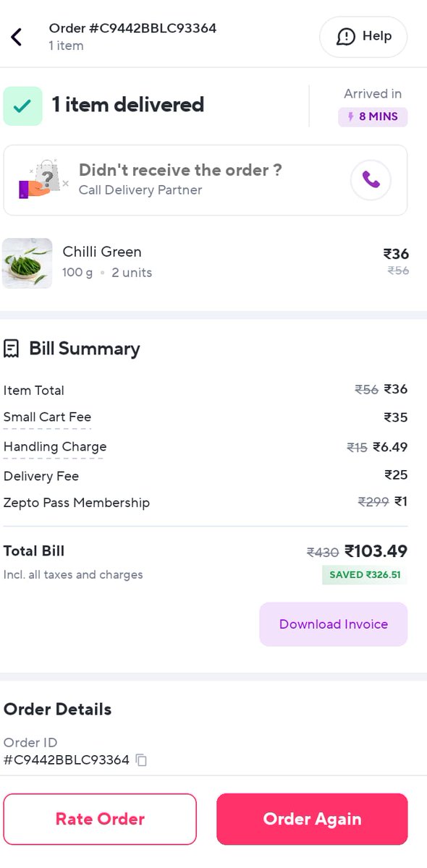Image resolution: width=427 pixels, height=868 pixels.
Task: Copy Order ID using copy icon
Action: tap(141, 760)
